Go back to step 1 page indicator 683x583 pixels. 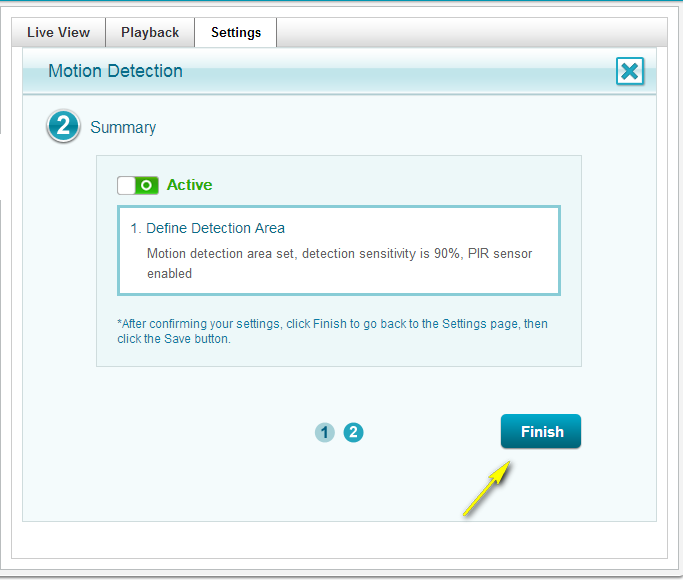pyautogui.click(x=324, y=432)
